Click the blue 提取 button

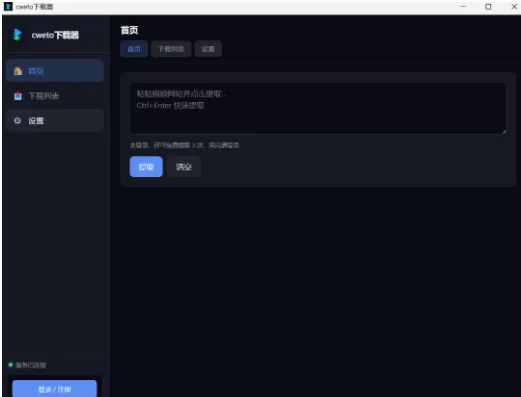tap(146, 167)
